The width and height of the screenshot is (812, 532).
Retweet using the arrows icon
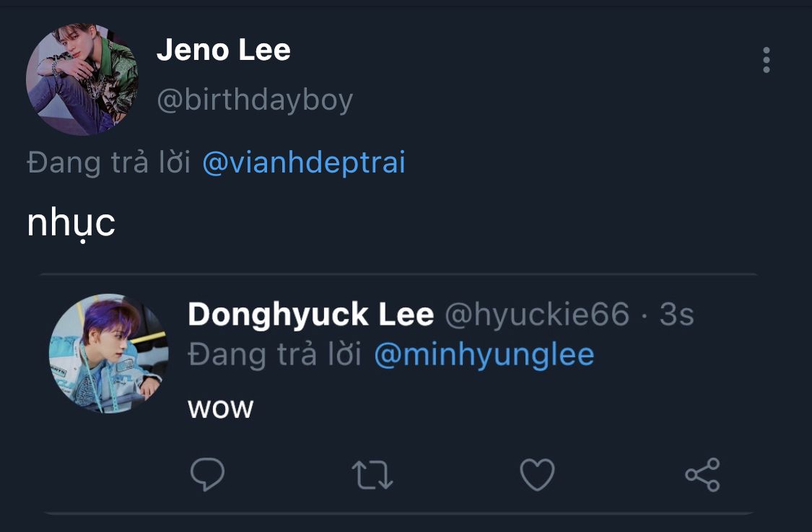coord(372,475)
